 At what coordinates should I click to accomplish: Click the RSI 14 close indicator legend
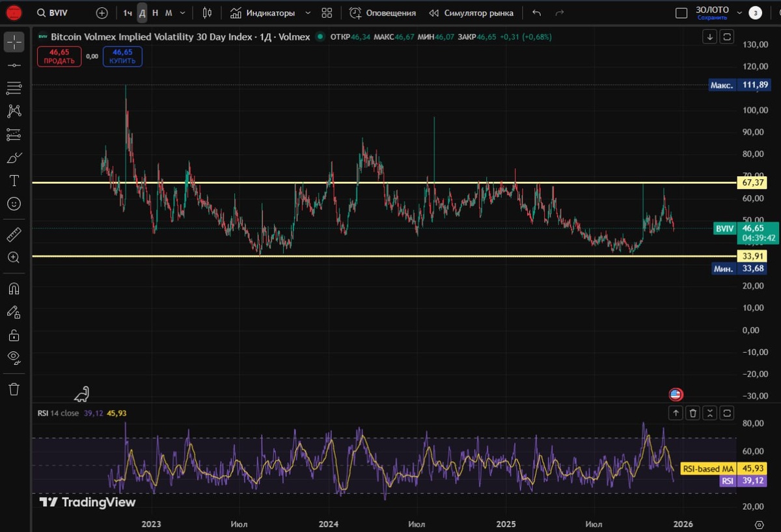coord(59,412)
